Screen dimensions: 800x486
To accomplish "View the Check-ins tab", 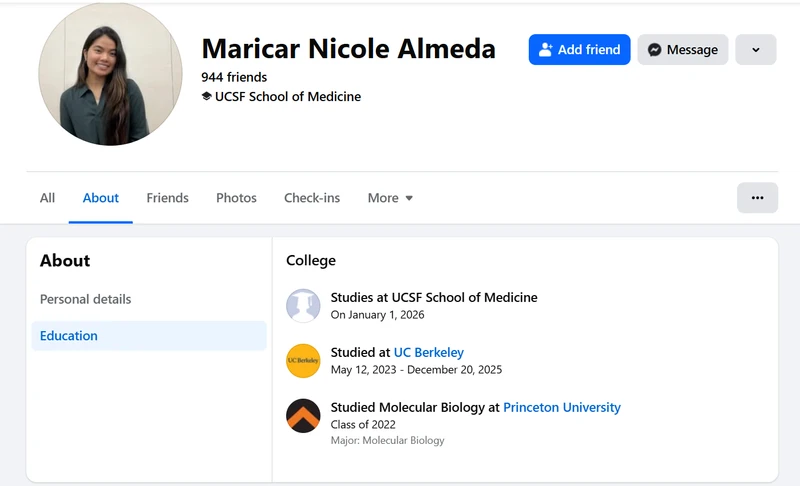I will 312,198.
